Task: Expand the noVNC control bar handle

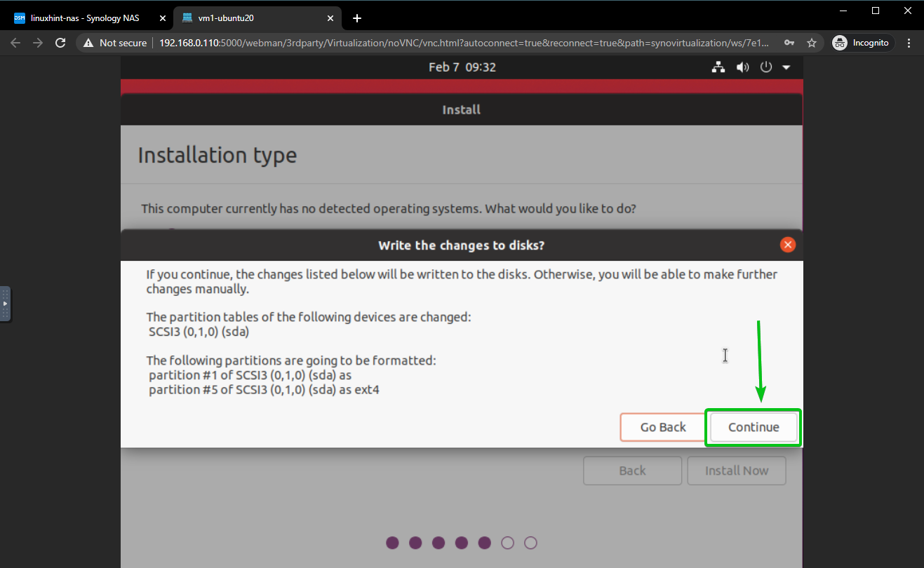Action: [x=5, y=304]
